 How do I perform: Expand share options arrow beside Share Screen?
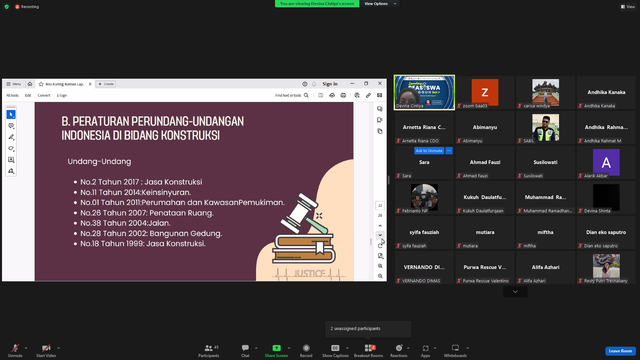289,348
